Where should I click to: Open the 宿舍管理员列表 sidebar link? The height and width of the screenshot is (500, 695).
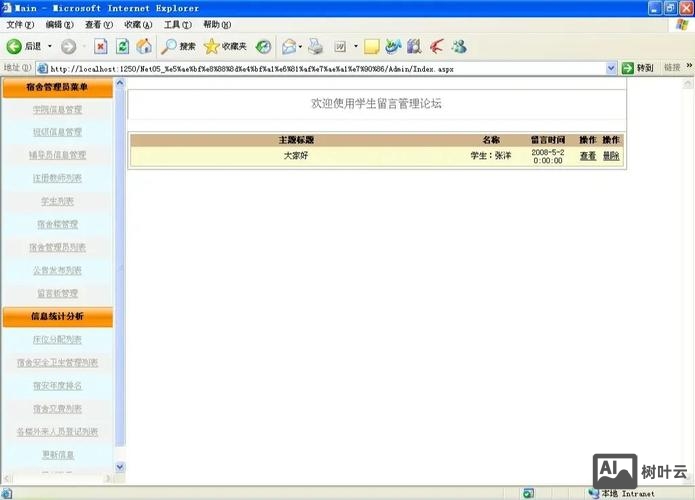[57, 247]
